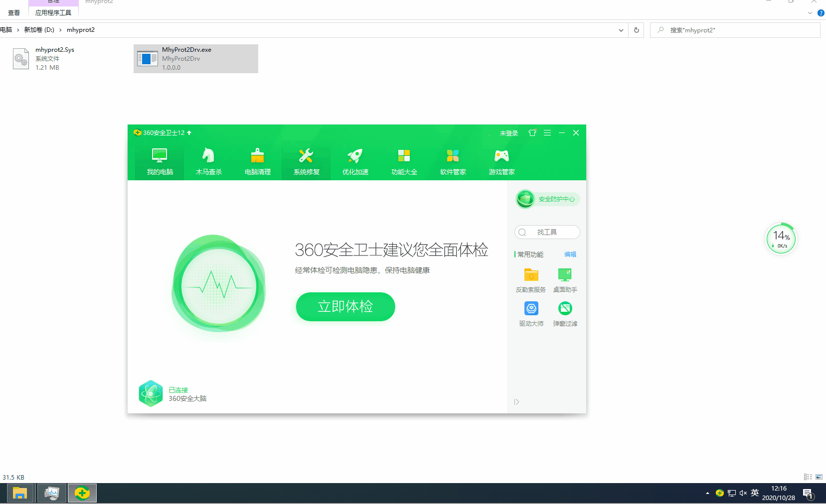826x504 pixels.
Task: Switch the 英 input language indicator
Action: (755, 493)
